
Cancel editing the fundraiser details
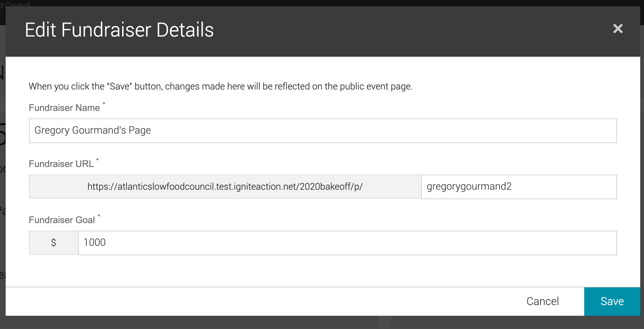pyautogui.click(x=543, y=301)
